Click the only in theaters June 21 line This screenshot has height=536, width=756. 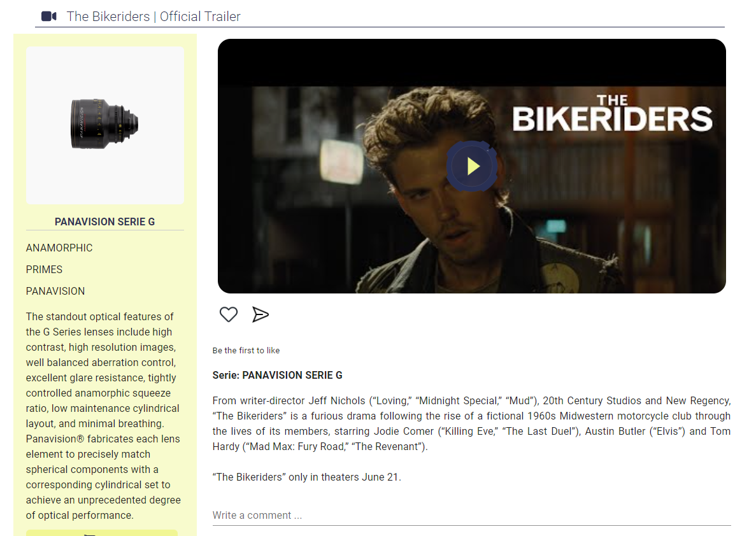pyautogui.click(x=306, y=477)
